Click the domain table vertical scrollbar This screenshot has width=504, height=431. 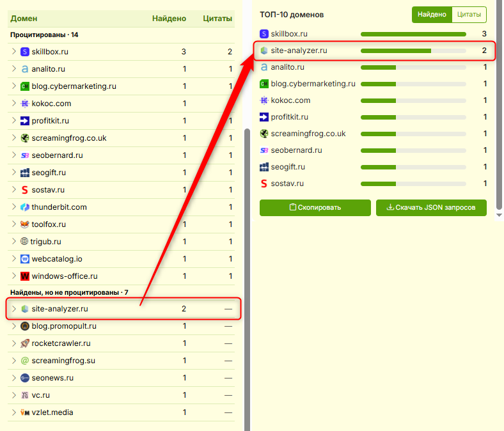247,279
